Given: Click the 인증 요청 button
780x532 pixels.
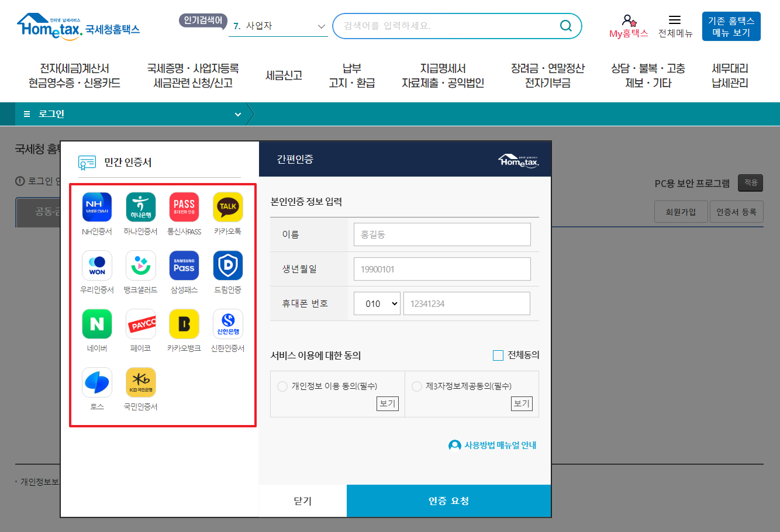Looking at the screenshot, I should pos(448,501).
